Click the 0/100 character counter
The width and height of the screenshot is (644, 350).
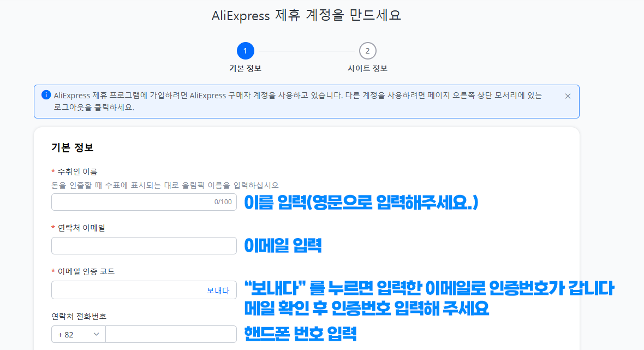pos(223,202)
